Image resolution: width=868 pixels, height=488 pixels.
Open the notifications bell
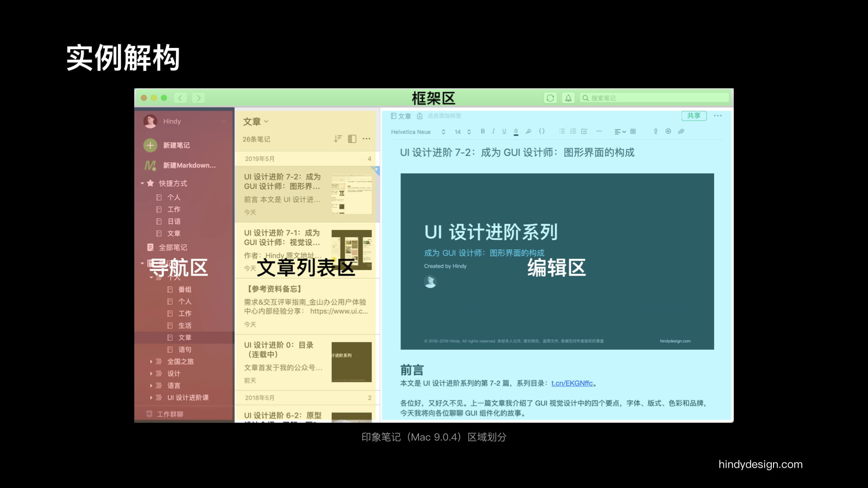tap(568, 98)
